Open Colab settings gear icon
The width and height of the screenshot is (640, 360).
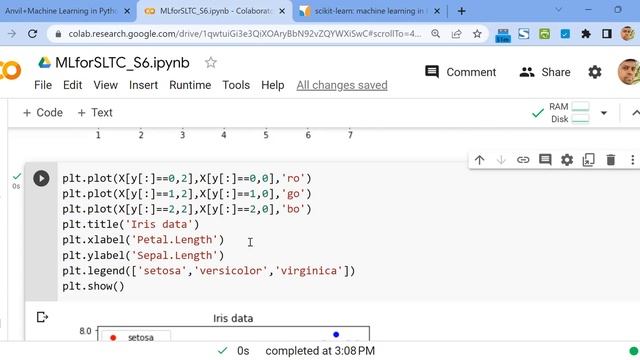pos(595,72)
